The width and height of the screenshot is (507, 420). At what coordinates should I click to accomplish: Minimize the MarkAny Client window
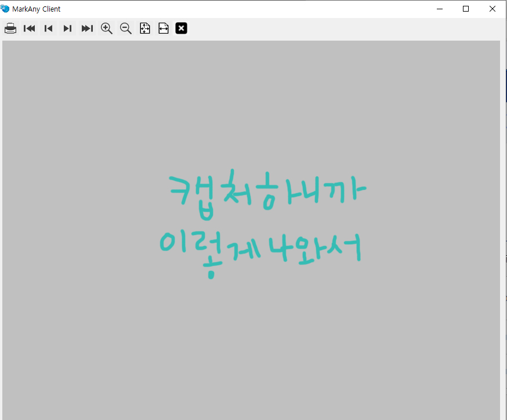point(440,9)
